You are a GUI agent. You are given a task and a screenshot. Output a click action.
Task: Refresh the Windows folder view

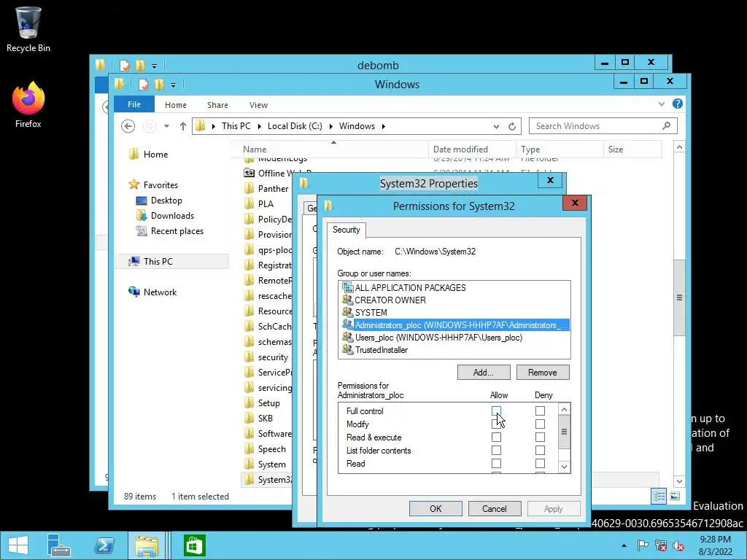[x=512, y=126]
